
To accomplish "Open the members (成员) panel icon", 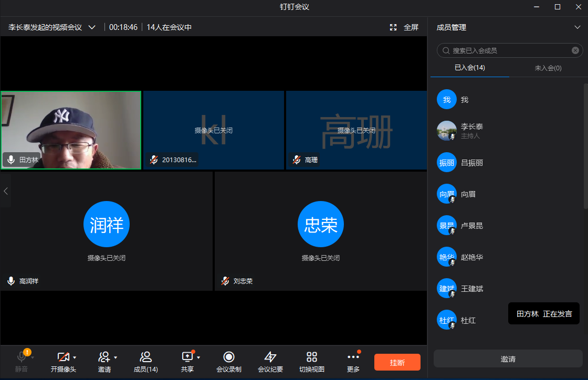I will coord(146,357).
